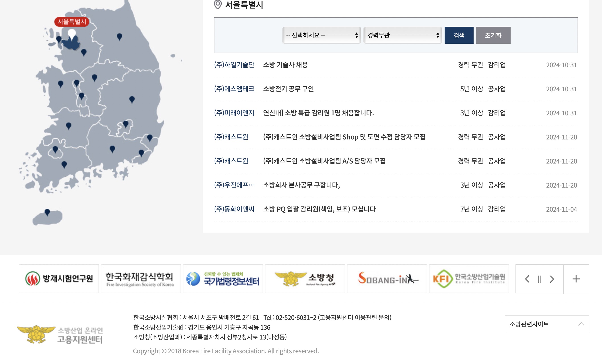The width and height of the screenshot is (602, 364).
Task: Open the 방재시험연구원 banner logo
Action: pyautogui.click(x=59, y=278)
